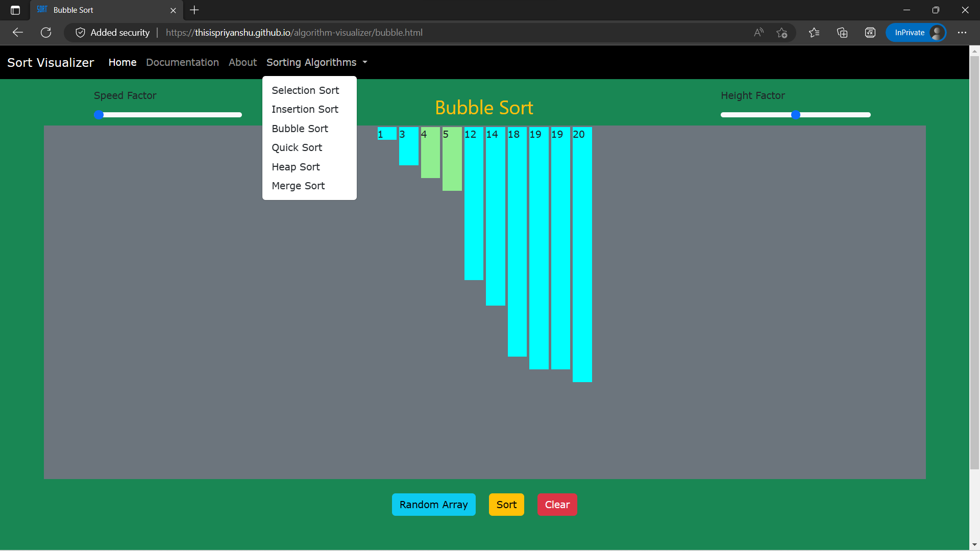The image size is (980, 551).
Task: Add page to favorites star icon
Action: click(781, 33)
